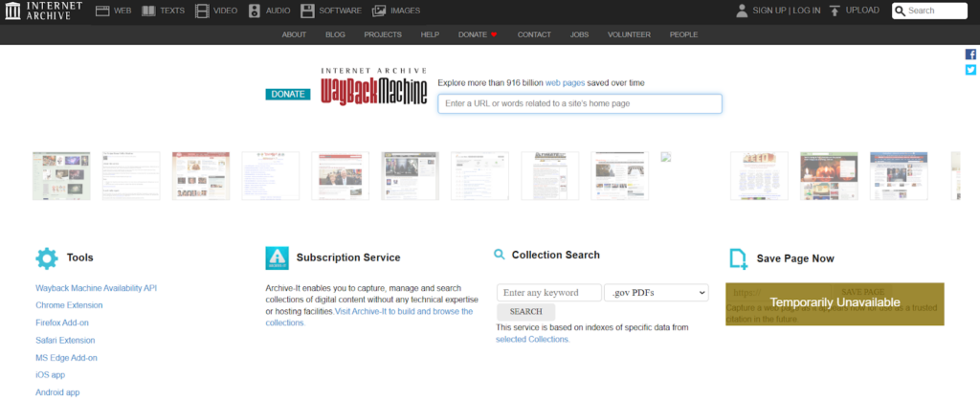Open the Projects menu item
980x402 pixels.
[383, 34]
